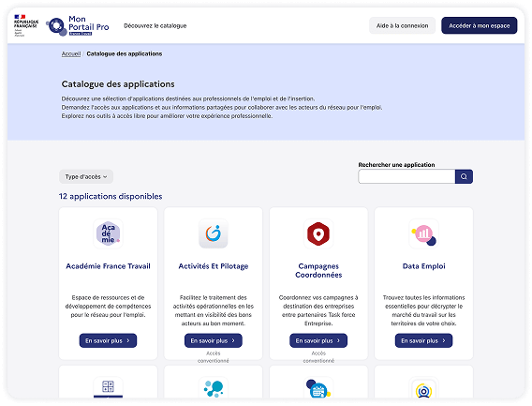Click the blue calendar app icon
This screenshot has height=406, width=532.
[318, 388]
